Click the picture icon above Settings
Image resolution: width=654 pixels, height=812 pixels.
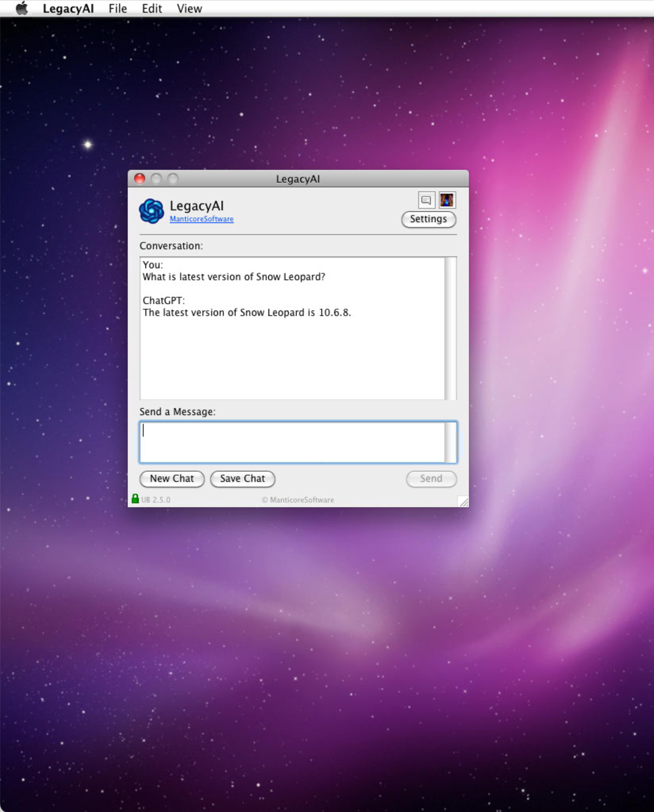click(447, 200)
